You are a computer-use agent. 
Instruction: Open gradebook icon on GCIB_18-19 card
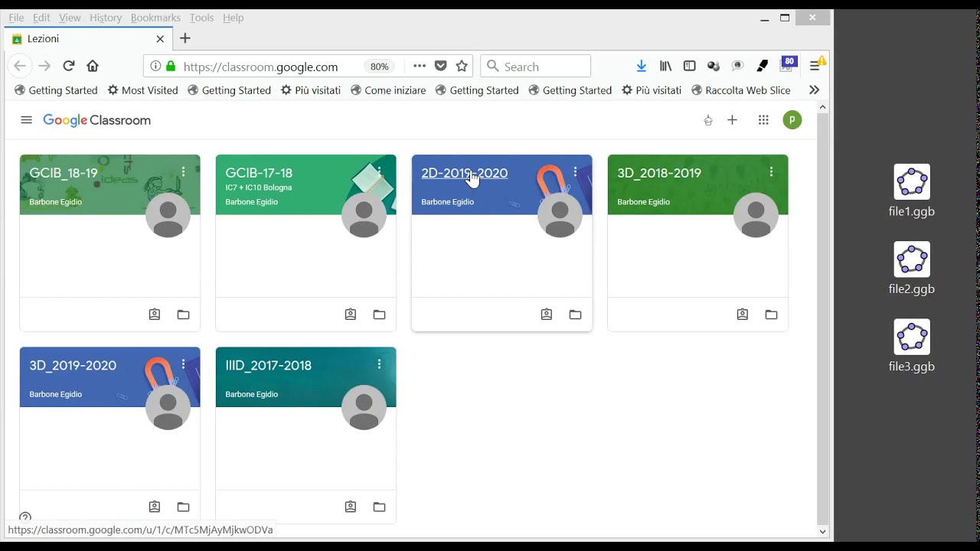click(155, 315)
